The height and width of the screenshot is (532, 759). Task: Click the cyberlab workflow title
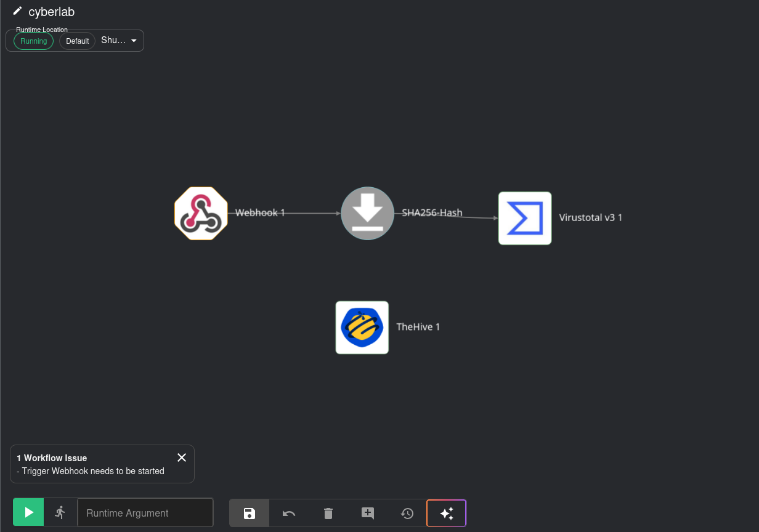[51, 12]
